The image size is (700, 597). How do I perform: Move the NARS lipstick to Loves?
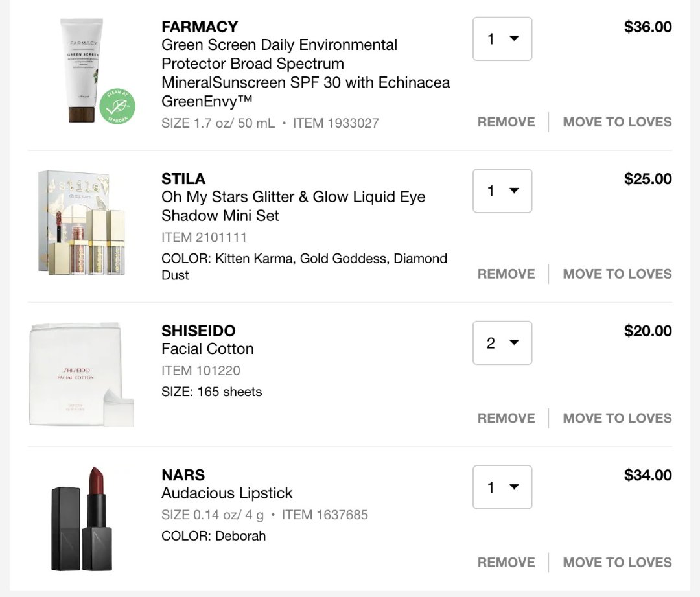(617, 562)
